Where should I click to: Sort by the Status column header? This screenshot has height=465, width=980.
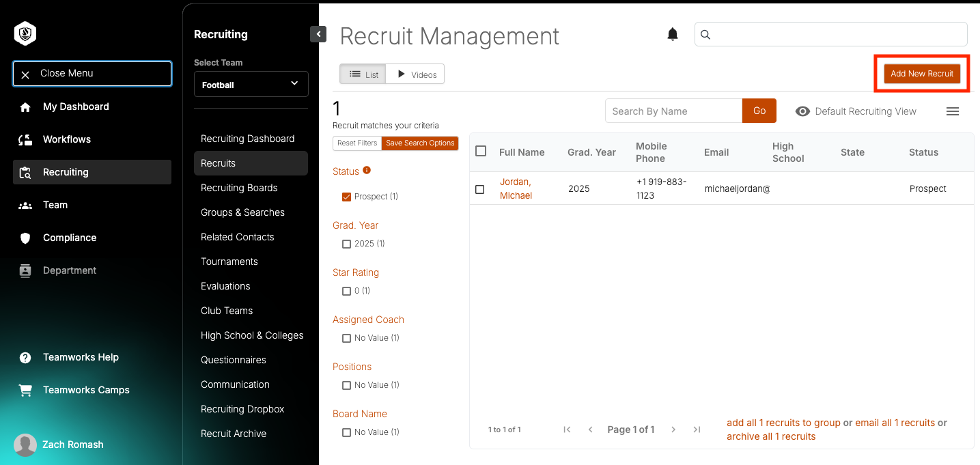click(x=923, y=152)
